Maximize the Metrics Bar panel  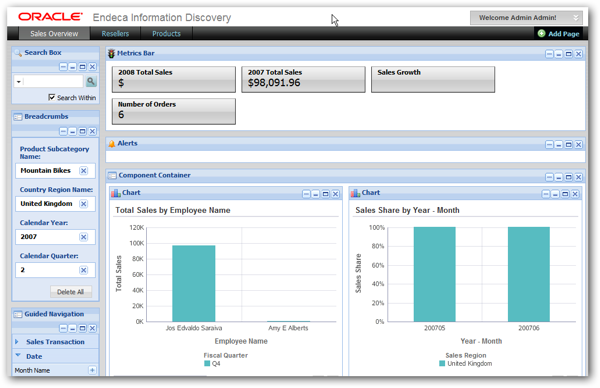pyautogui.click(x=569, y=54)
